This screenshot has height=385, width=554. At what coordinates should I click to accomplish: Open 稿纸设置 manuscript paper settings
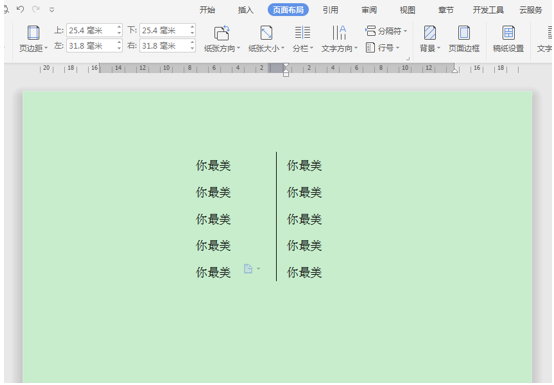tap(508, 33)
